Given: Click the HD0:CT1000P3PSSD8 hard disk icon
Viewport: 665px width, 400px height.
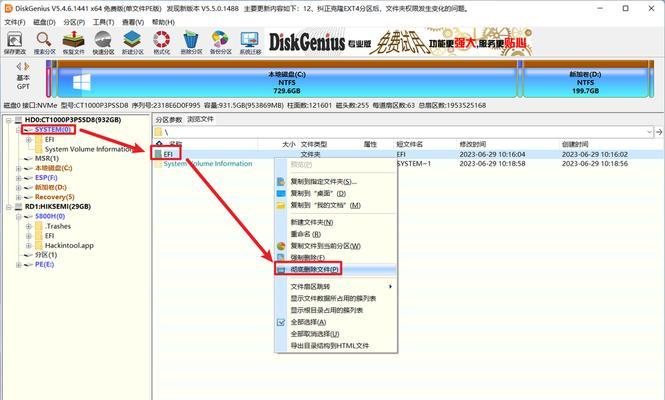Looking at the screenshot, I should coord(18,120).
